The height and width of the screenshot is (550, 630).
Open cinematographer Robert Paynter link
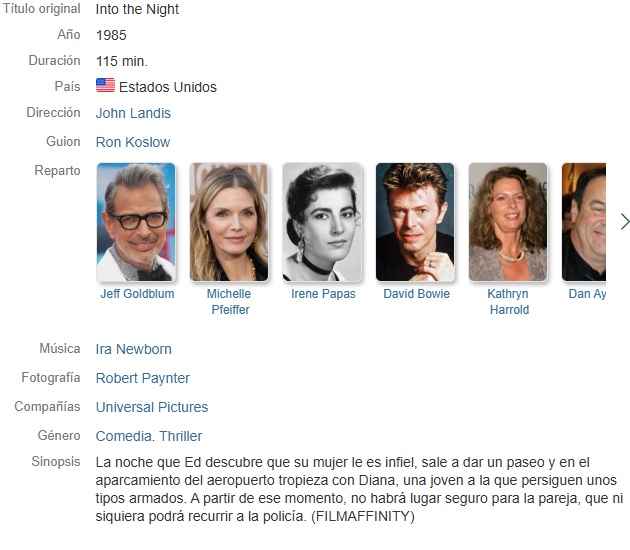(x=143, y=378)
